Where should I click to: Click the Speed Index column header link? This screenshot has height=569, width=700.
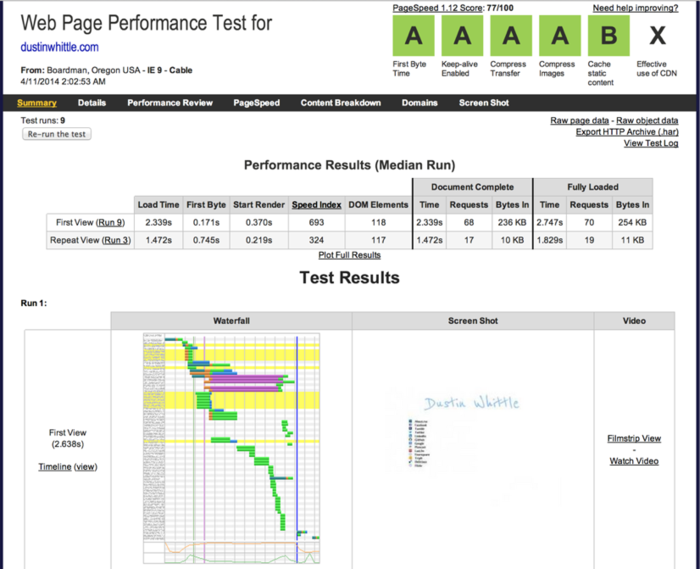coord(317,205)
